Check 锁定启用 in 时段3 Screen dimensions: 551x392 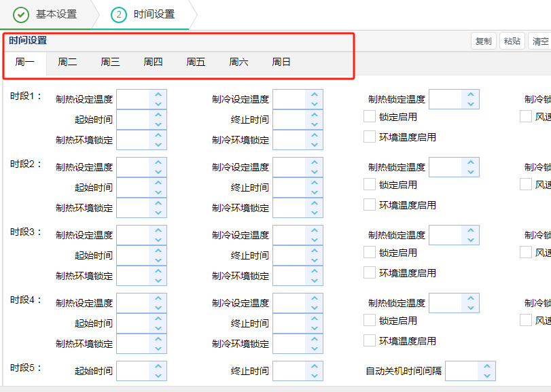pyautogui.click(x=370, y=253)
